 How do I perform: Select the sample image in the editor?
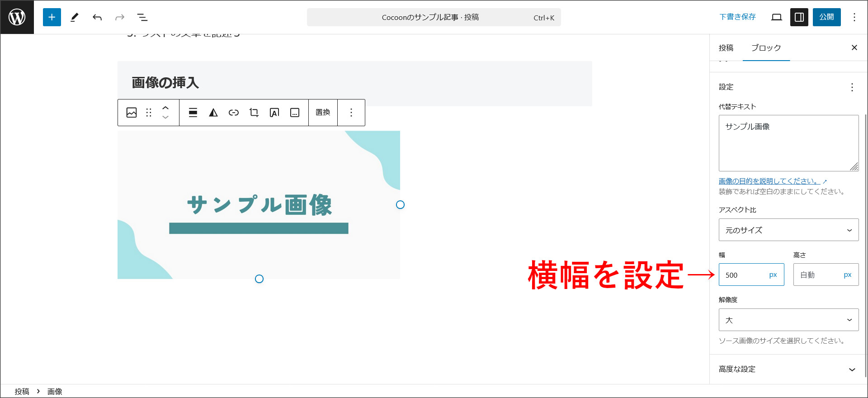click(259, 205)
